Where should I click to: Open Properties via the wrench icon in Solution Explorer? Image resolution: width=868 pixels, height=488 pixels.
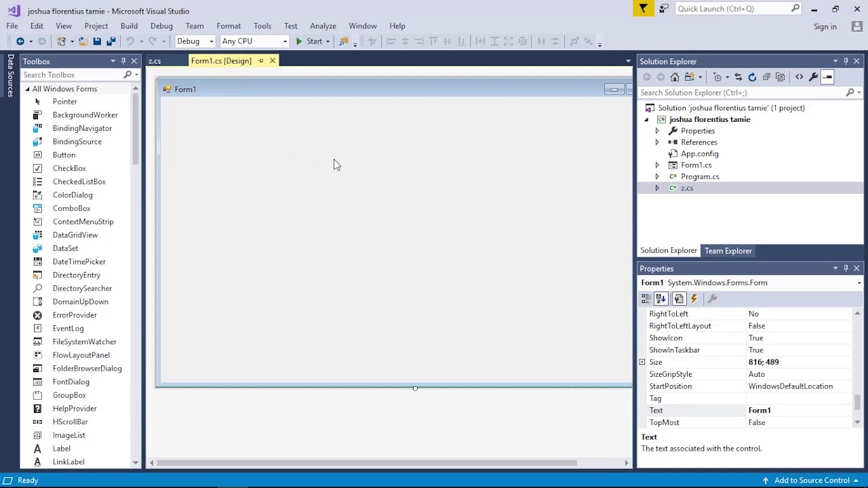(813, 77)
